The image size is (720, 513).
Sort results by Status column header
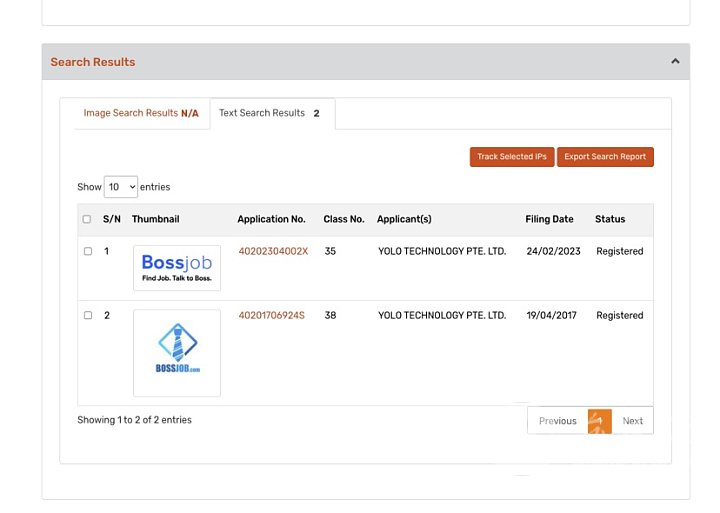609,219
